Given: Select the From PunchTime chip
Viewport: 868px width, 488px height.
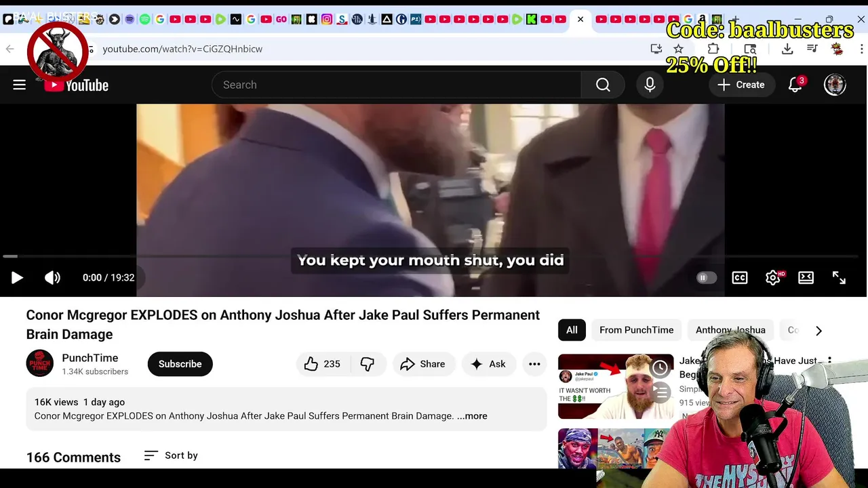Looking at the screenshot, I should [x=636, y=330].
